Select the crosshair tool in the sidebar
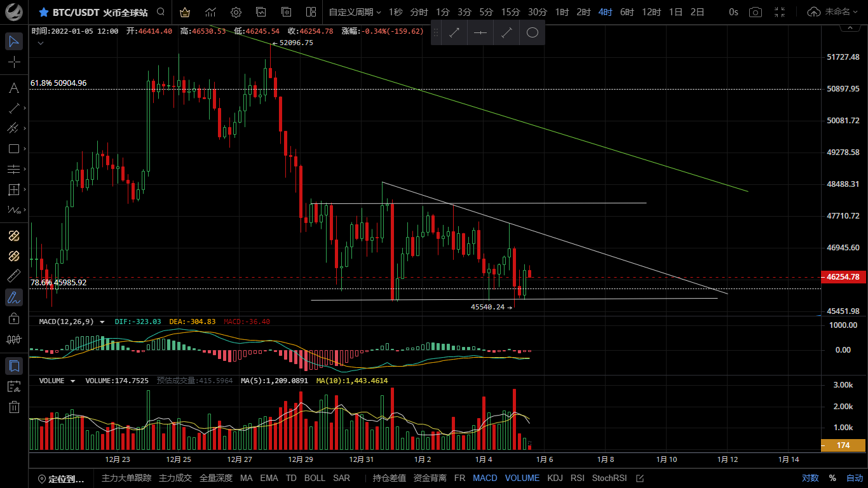Viewport: 868px width, 488px height. pos(14,62)
